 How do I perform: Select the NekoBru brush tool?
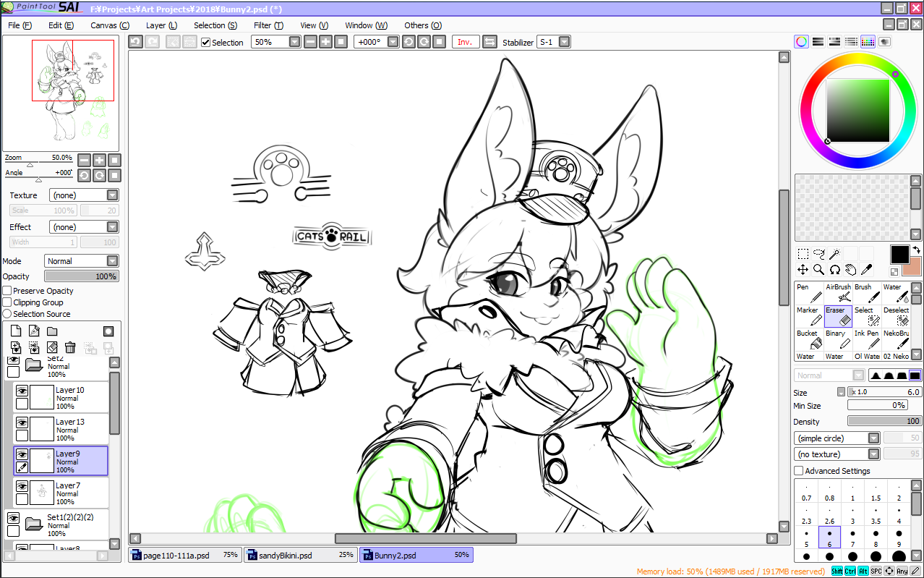[896, 339]
